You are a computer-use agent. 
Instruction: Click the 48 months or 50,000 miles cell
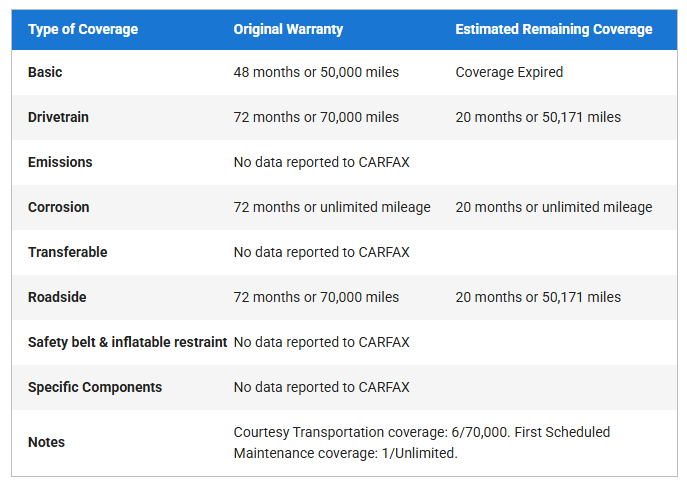pos(316,73)
